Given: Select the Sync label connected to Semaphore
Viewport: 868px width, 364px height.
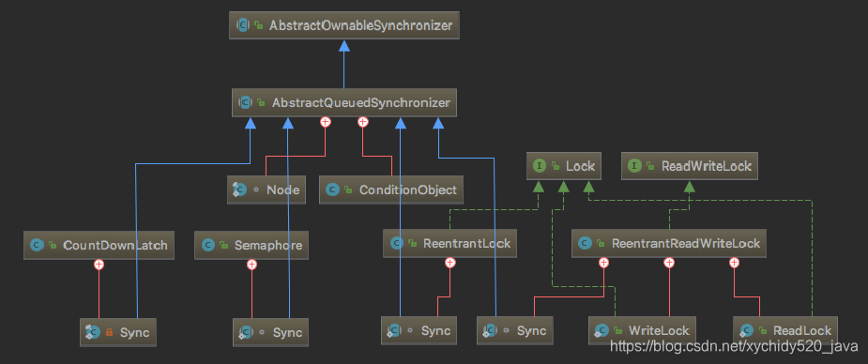Looking at the screenshot, I should pos(288,332).
